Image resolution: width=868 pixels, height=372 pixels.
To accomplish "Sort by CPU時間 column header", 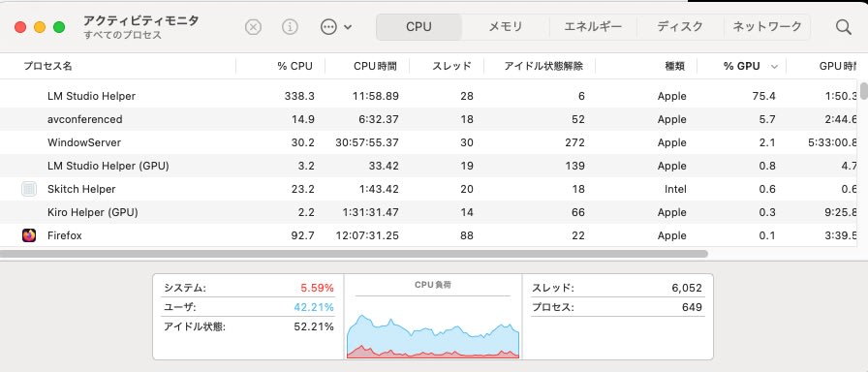I will pos(375,66).
